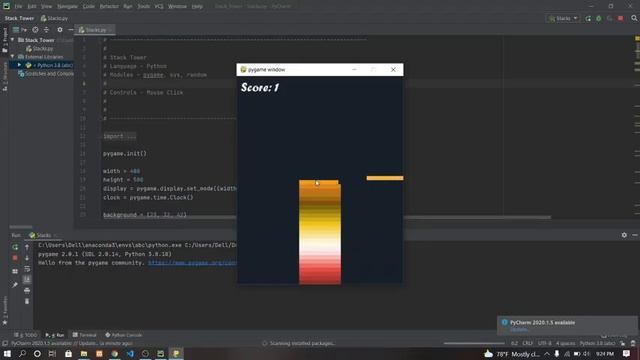Open the pygame.org link in console
Viewport: 640px width, 360px height.
coord(192,263)
